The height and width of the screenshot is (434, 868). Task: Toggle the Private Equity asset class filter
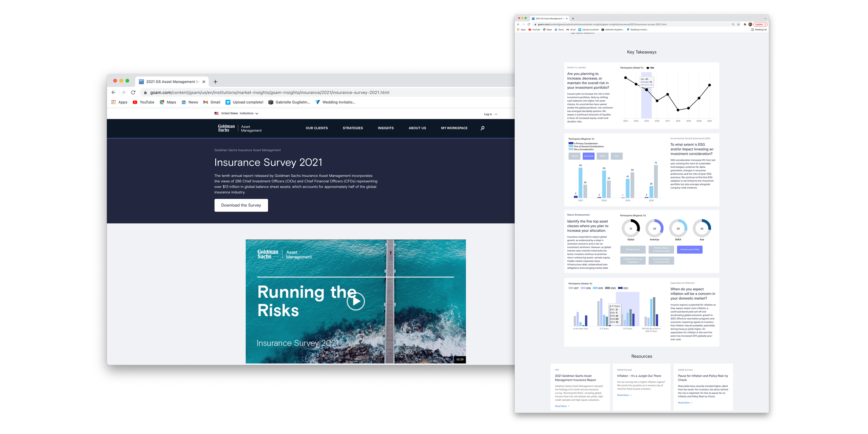(x=633, y=249)
